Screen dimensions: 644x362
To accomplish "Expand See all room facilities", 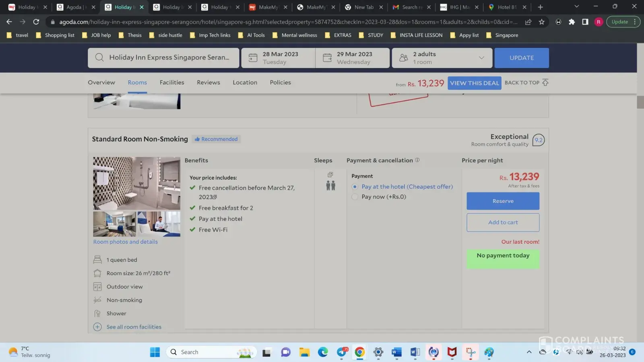I will pos(134,327).
